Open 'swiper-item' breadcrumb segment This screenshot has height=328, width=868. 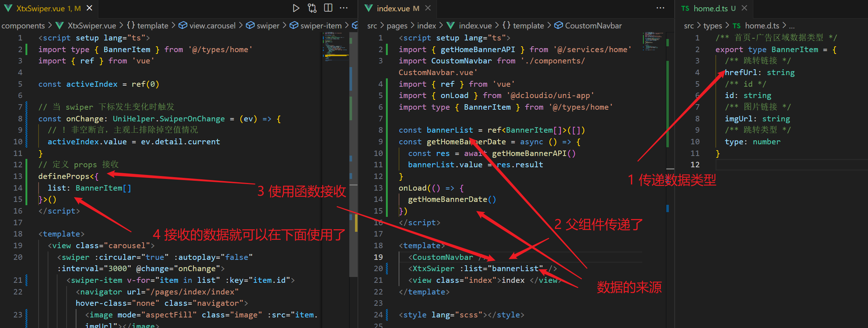pyautogui.click(x=321, y=26)
